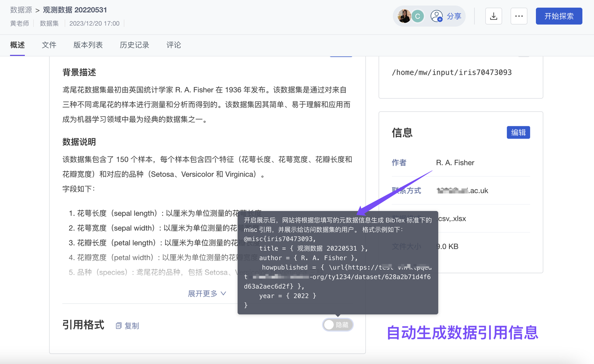Click the download icon button

coord(493,16)
